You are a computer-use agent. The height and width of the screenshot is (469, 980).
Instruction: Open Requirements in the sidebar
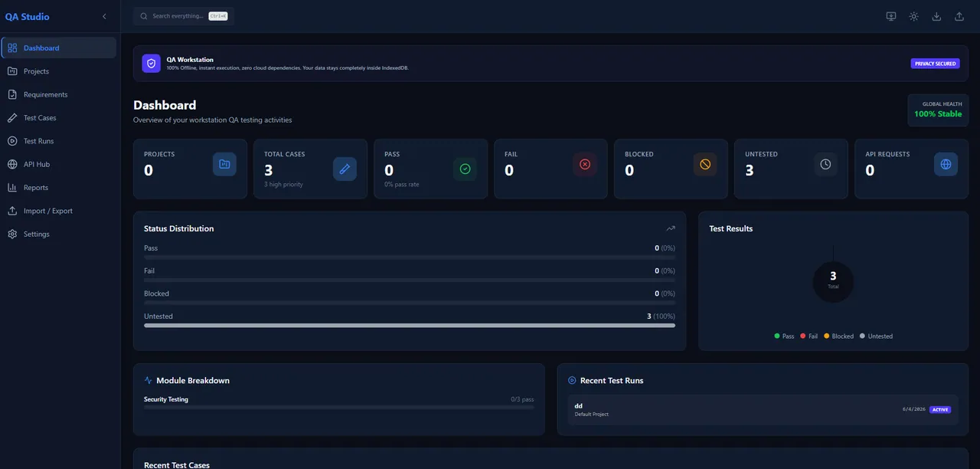pyautogui.click(x=59, y=94)
